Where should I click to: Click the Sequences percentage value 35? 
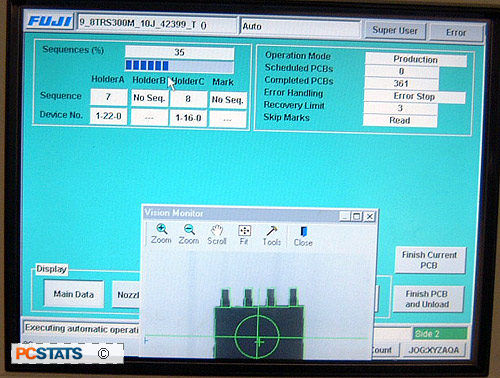[x=179, y=52]
